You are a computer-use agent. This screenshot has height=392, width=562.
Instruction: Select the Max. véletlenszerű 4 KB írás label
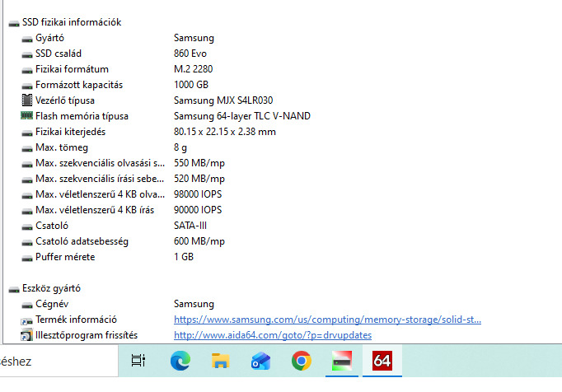(x=95, y=210)
